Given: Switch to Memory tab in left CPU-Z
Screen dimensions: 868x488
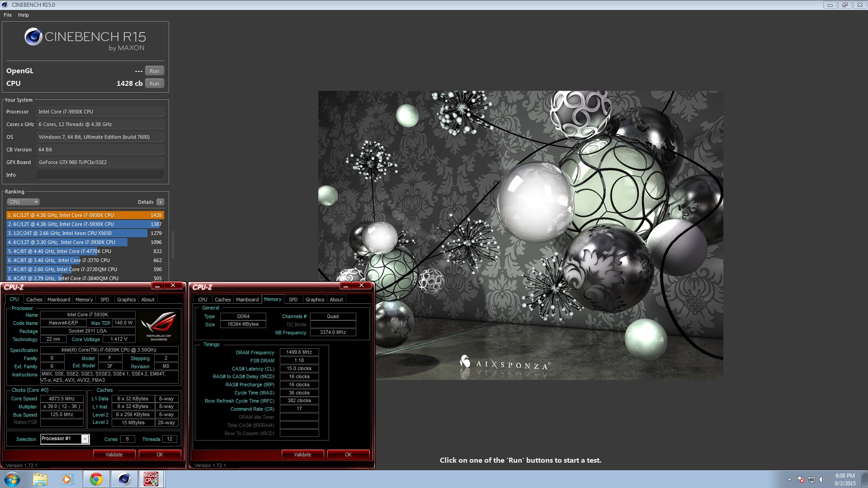Looking at the screenshot, I should (x=84, y=300).
